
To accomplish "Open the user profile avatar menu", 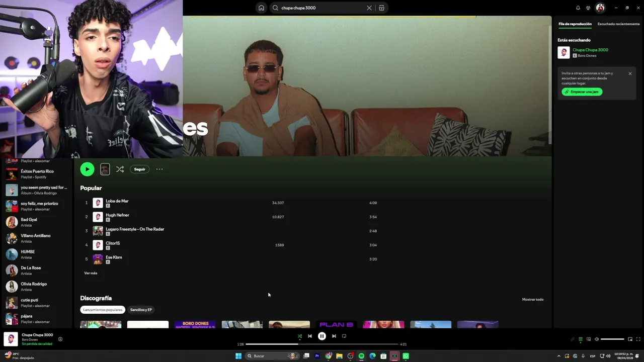I will pyautogui.click(x=600, y=8).
